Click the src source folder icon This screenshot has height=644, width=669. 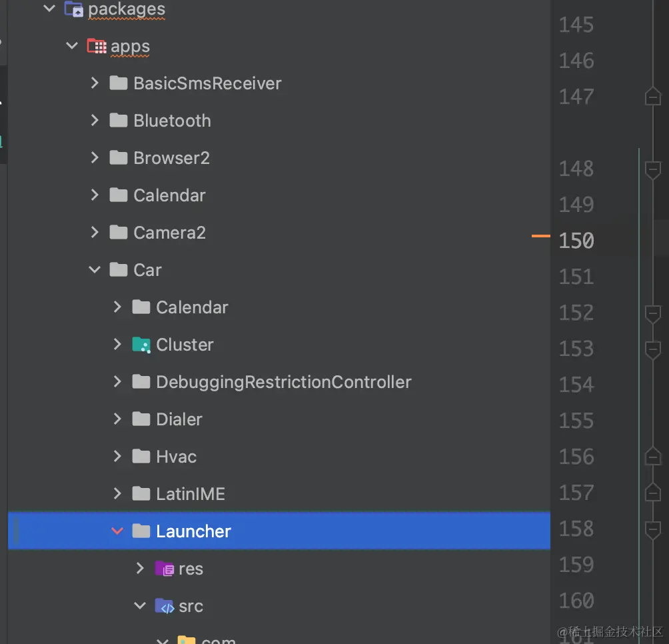164,606
